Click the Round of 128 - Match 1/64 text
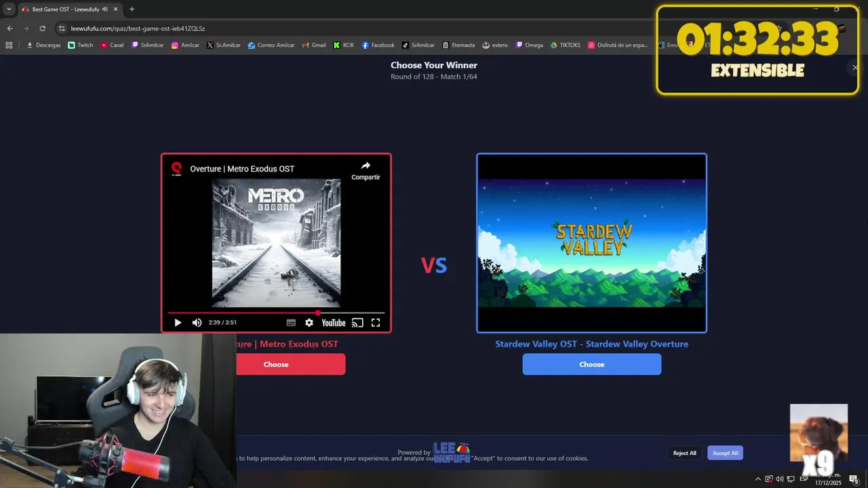Viewport: 868px width, 488px height. click(434, 77)
